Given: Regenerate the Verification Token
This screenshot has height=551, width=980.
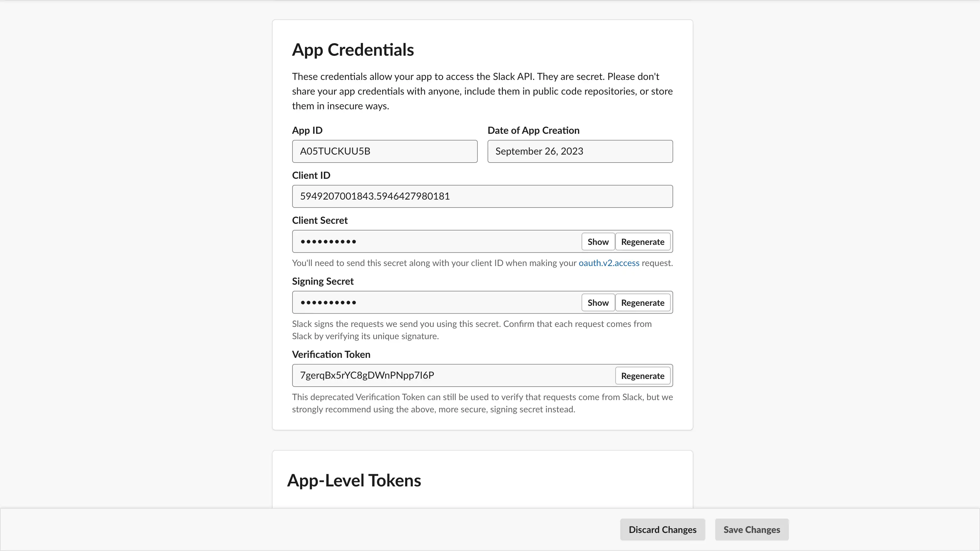Looking at the screenshot, I should click(x=643, y=376).
